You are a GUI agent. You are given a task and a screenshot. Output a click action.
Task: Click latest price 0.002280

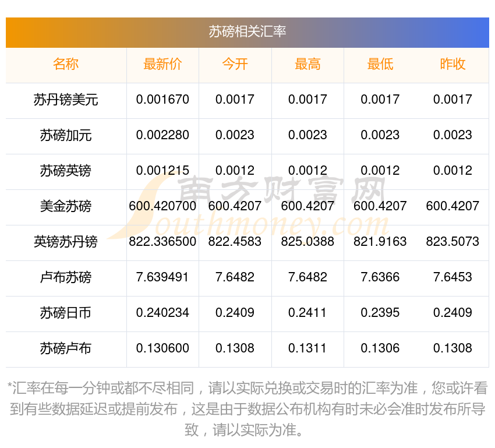click(x=162, y=135)
